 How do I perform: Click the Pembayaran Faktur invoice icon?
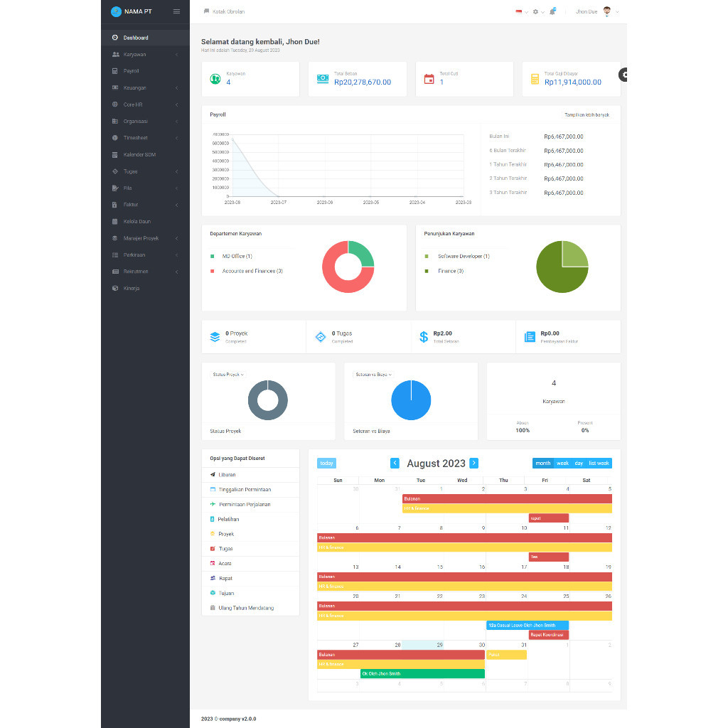click(x=530, y=337)
